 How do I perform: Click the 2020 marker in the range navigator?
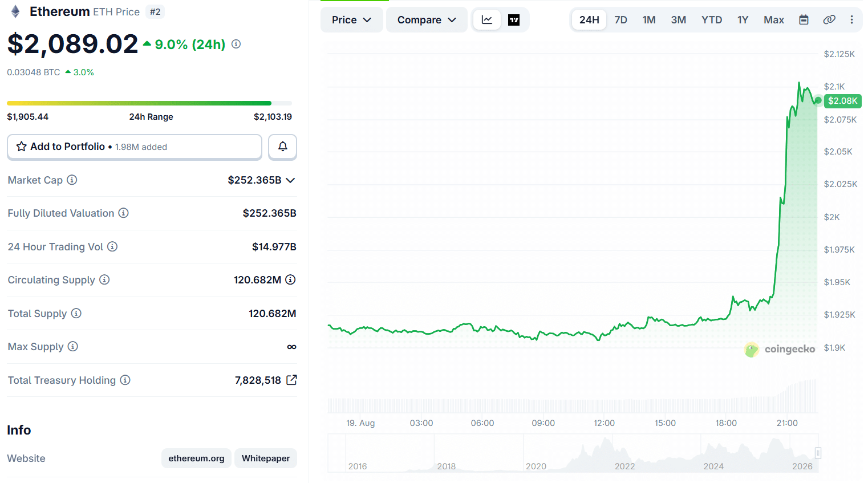(x=536, y=466)
